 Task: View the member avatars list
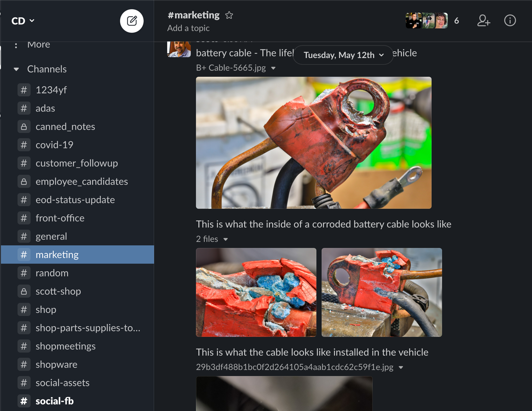point(427,20)
